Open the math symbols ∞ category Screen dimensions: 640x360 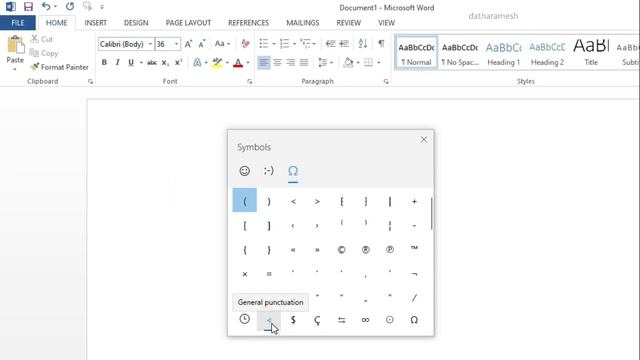pos(365,320)
